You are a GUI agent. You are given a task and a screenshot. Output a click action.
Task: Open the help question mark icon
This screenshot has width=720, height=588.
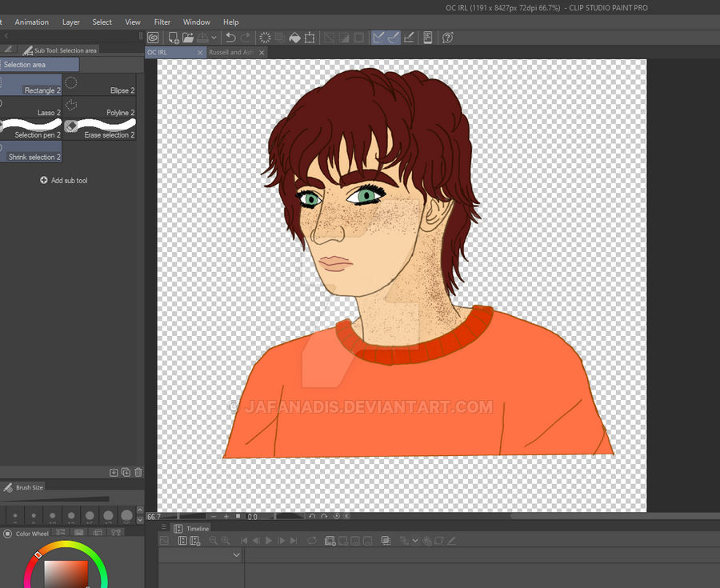[447, 38]
